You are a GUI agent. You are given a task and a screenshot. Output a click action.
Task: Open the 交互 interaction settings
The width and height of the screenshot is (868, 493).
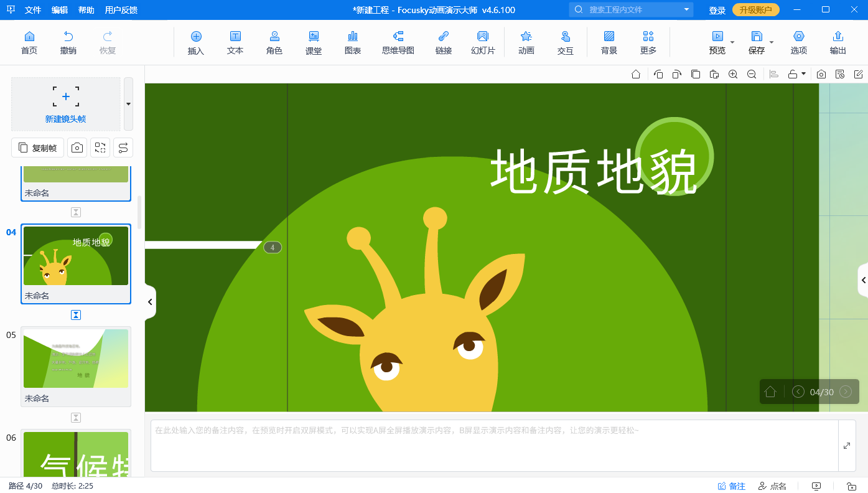(566, 43)
